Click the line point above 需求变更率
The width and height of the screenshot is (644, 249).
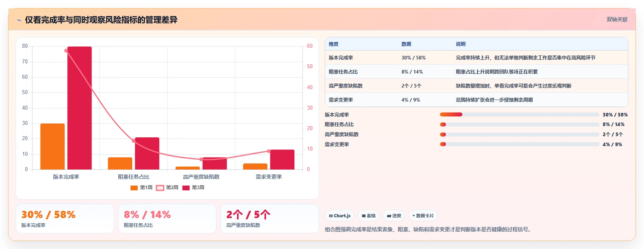click(x=269, y=151)
